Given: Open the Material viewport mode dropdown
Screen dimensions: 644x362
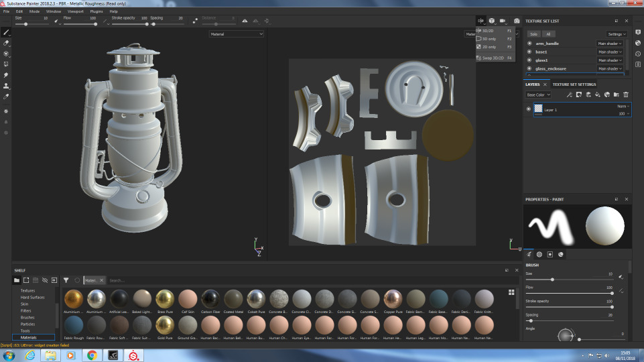Looking at the screenshot, I should [236, 34].
